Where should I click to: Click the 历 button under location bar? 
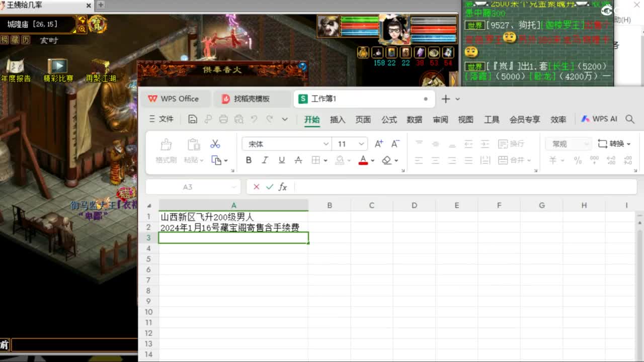pos(26,40)
